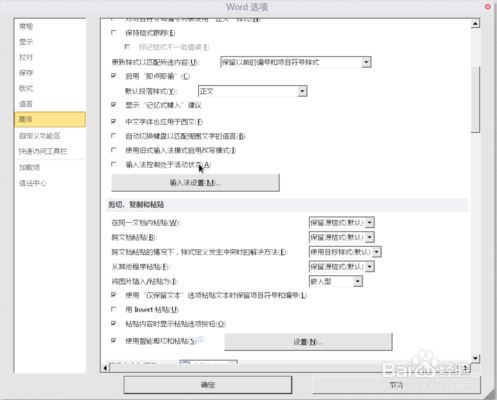Image resolution: width=497 pixels, height=400 pixels.
Task: Check 使用旧式输入法模式启用改写模式
Action: click(x=114, y=150)
